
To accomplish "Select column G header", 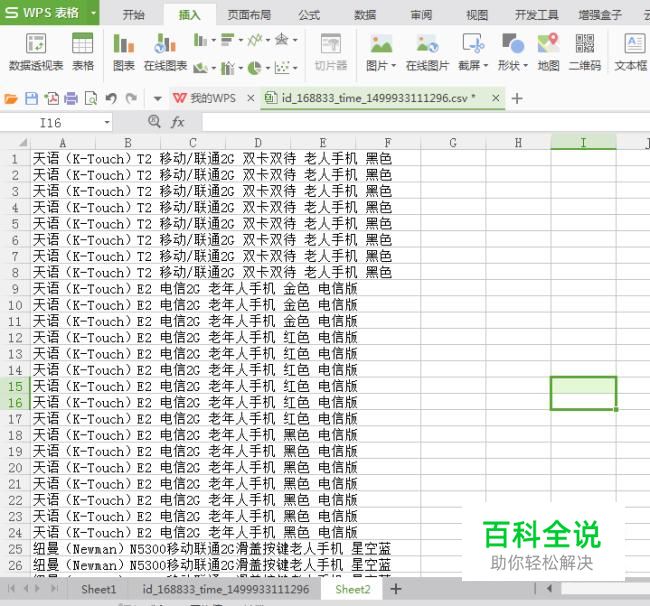I will tap(453, 143).
